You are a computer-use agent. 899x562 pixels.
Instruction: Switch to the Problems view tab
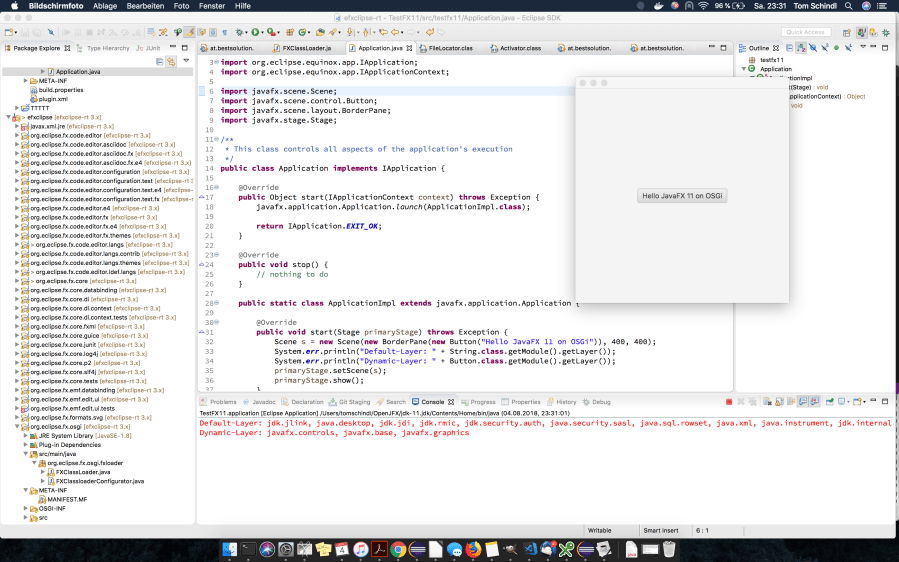222,402
